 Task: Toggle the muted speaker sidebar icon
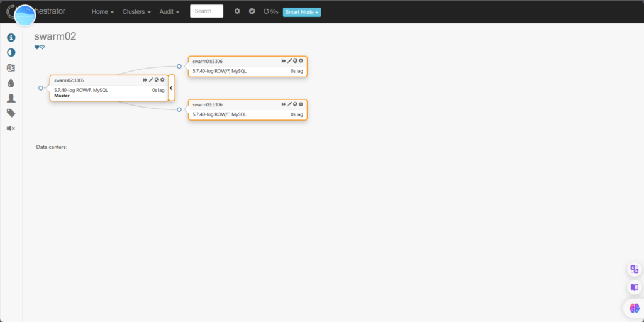(x=11, y=128)
